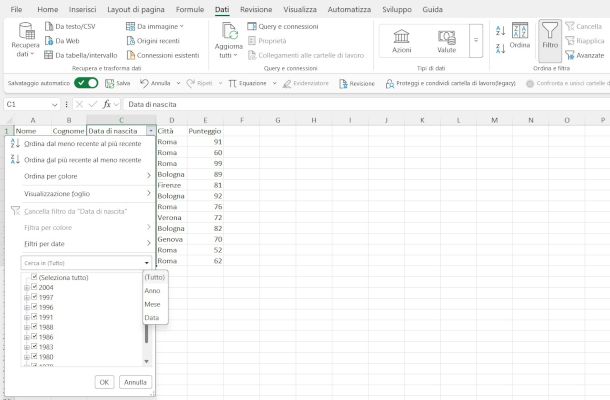The image size is (610, 400).
Task: Expand the 1997 year node
Action: (26, 298)
